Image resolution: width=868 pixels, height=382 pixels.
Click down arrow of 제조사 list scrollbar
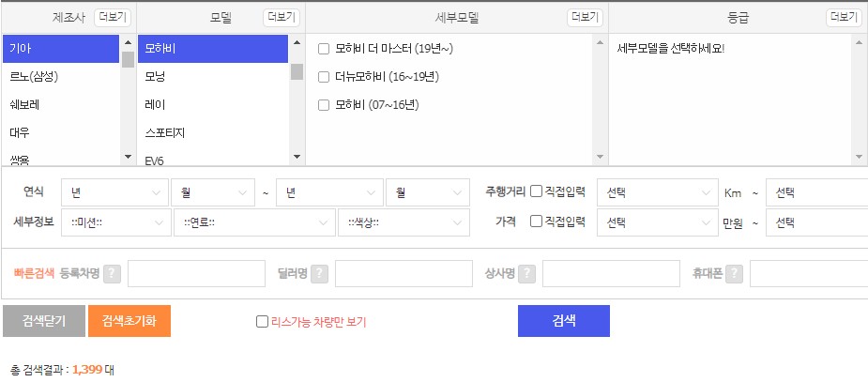pyautogui.click(x=128, y=157)
